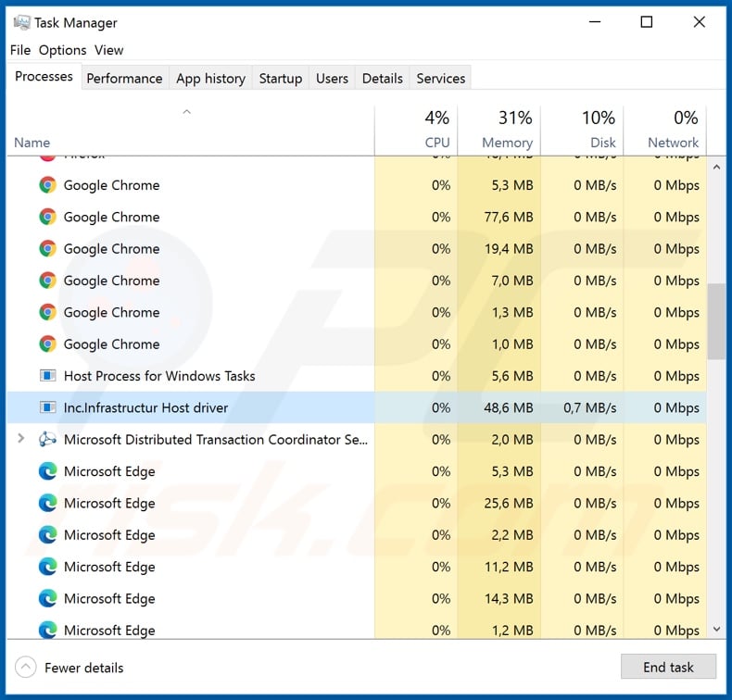Maximize the Task Manager window

click(647, 22)
